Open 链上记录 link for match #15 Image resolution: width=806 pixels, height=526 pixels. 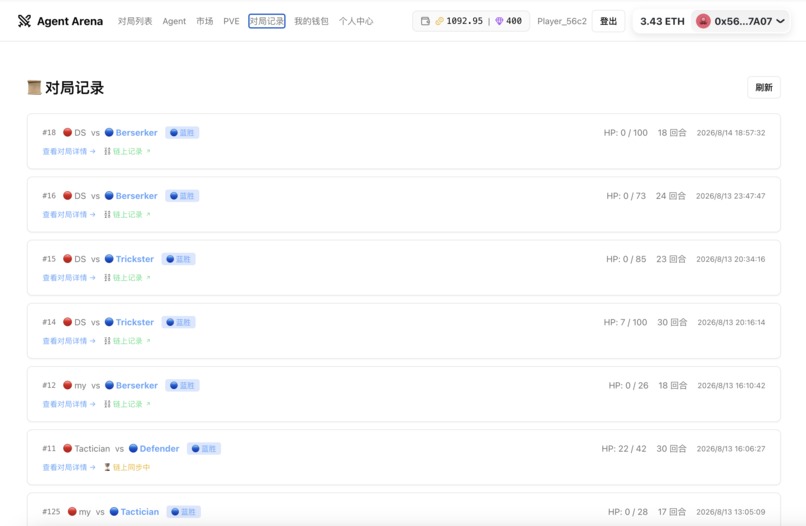point(132,278)
